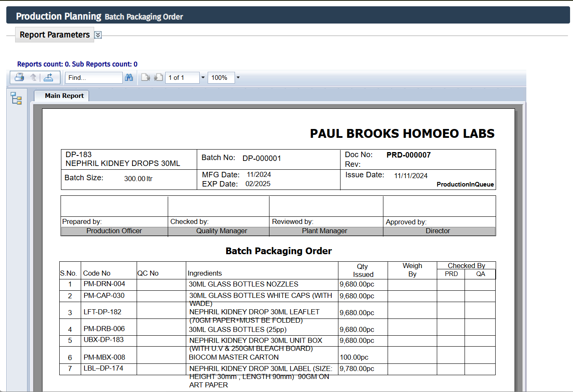
Task: Go to previous page icon
Action: pos(158,77)
